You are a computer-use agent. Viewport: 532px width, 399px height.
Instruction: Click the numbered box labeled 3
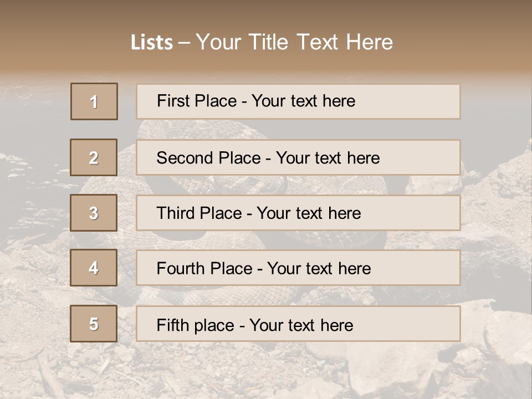(x=94, y=213)
